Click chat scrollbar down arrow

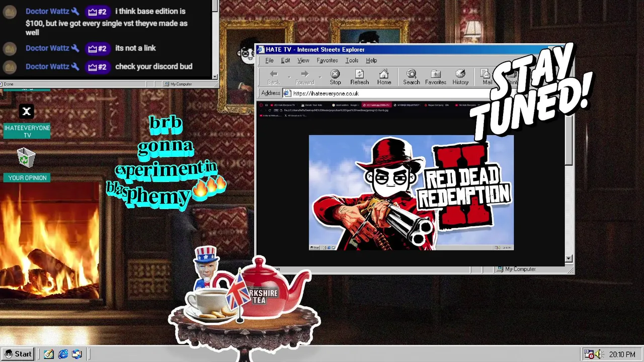[x=215, y=76]
